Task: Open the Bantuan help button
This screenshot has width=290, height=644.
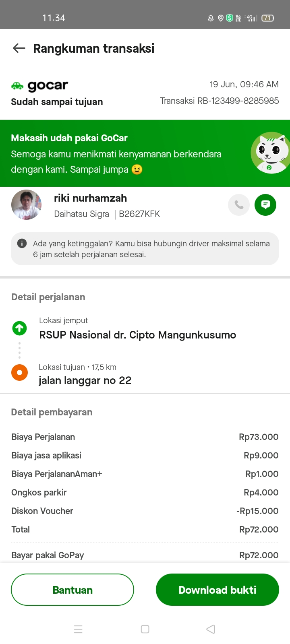Action: (72, 590)
